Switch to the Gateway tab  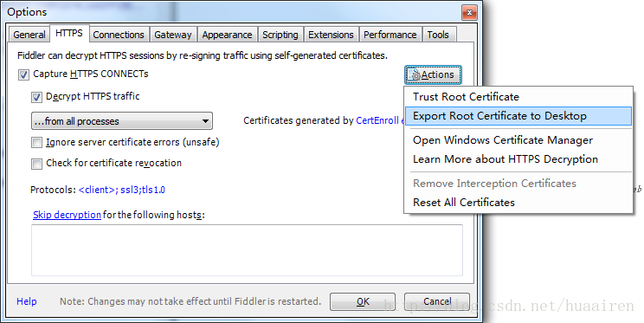pos(173,35)
